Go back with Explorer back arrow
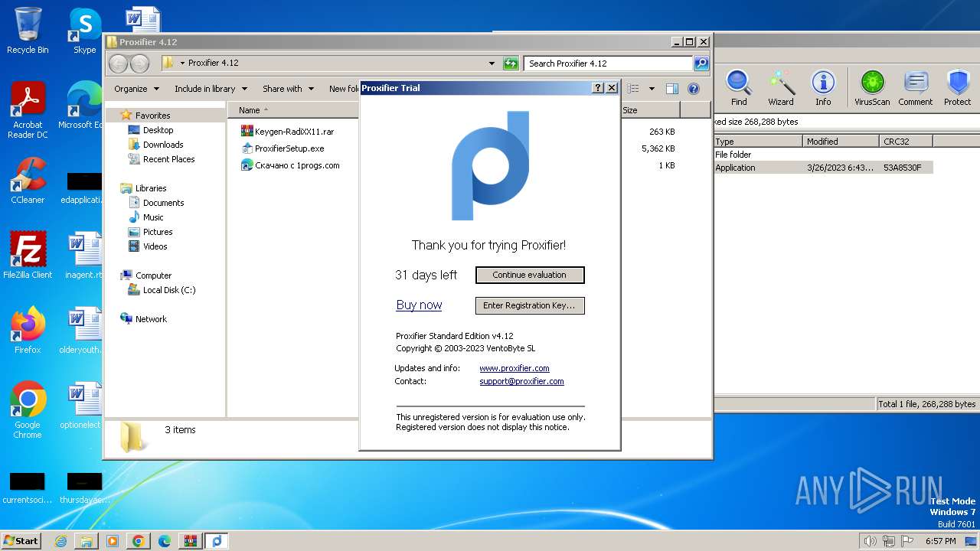Viewport: 980px width, 551px height. [x=118, y=64]
